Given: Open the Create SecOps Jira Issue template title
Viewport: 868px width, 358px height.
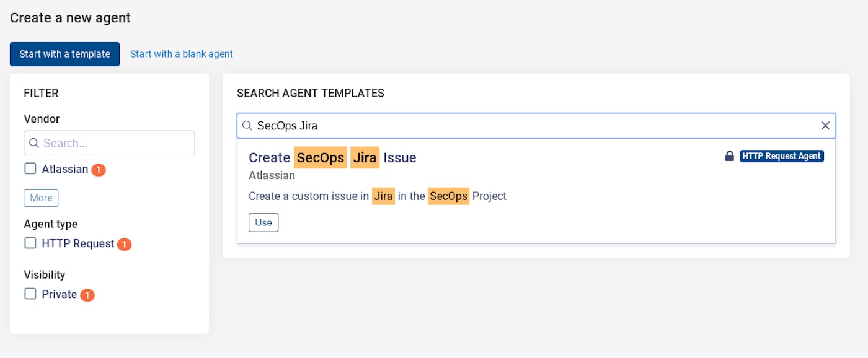Looking at the screenshot, I should (x=332, y=157).
